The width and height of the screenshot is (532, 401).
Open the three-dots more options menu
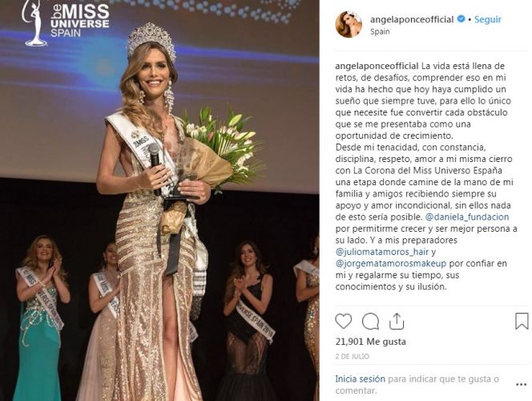pos(521,385)
